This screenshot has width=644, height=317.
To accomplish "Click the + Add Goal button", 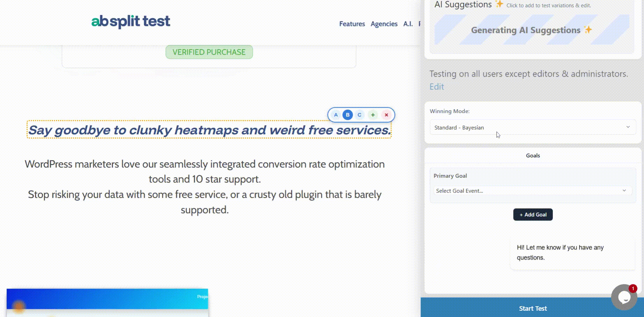I will (x=532, y=214).
